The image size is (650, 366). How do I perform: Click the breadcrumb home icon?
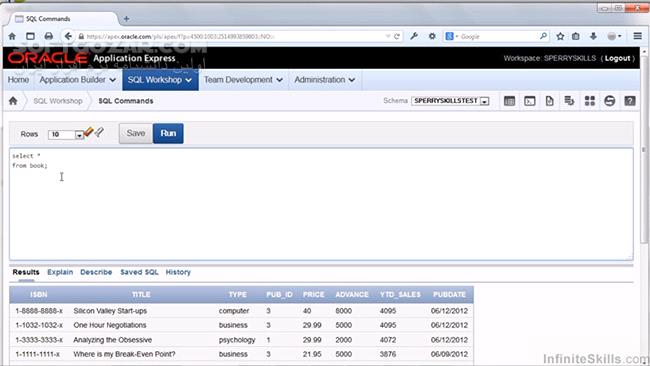[x=13, y=101]
